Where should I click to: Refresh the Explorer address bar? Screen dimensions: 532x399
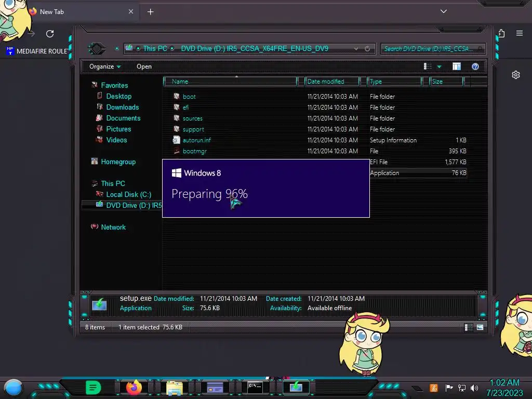367,49
